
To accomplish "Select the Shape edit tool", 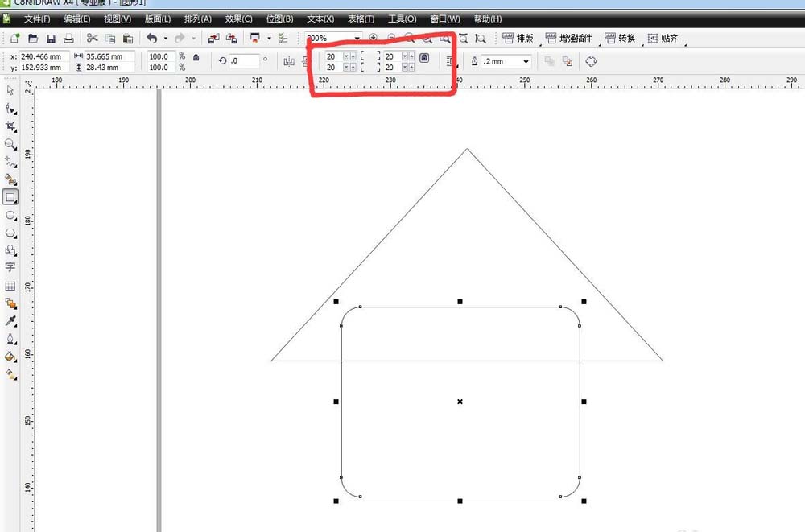I will pyautogui.click(x=10, y=109).
